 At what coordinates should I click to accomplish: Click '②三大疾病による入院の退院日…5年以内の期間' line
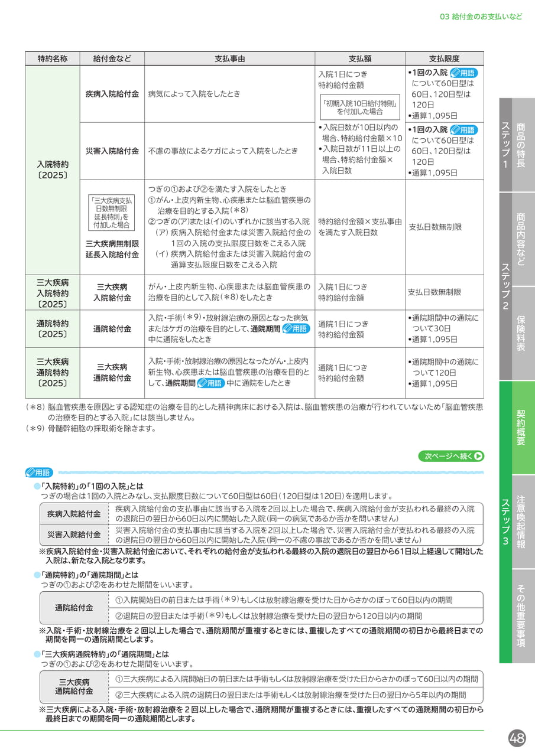(x=290, y=695)
